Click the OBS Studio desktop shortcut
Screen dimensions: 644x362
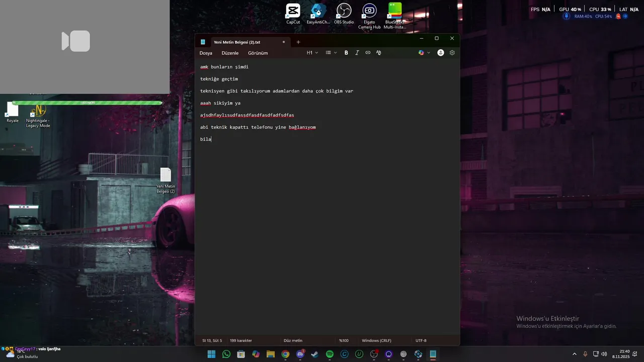click(x=344, y=14)
